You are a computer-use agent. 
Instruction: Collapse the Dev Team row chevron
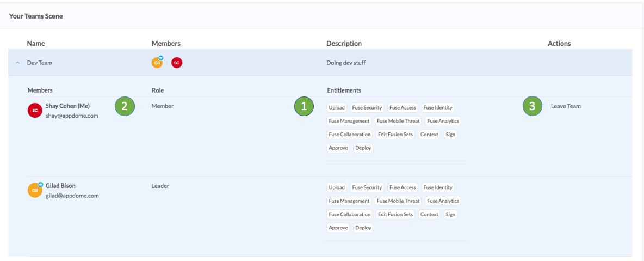(17, 63)
